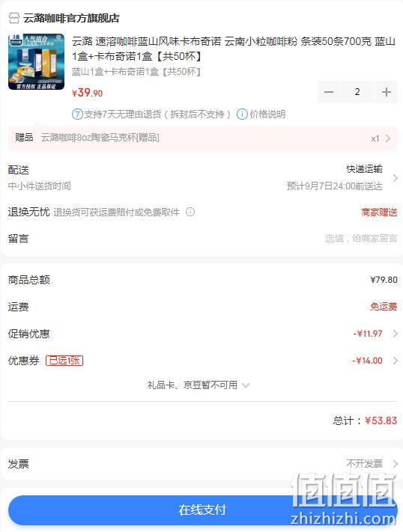Image resolution: width=403 pixels, height=532 pixels.
Task: Expand the 促销优惠 discount details chevron
Action: click(396, 334)
